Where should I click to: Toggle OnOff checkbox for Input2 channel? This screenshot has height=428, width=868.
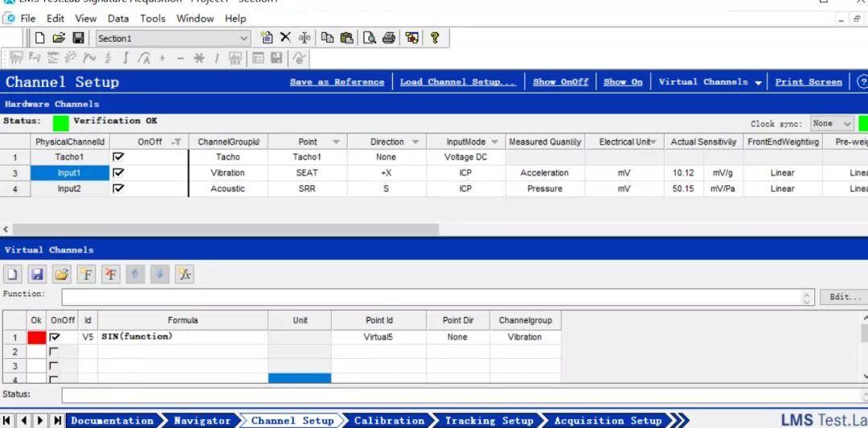coord(118,188)
